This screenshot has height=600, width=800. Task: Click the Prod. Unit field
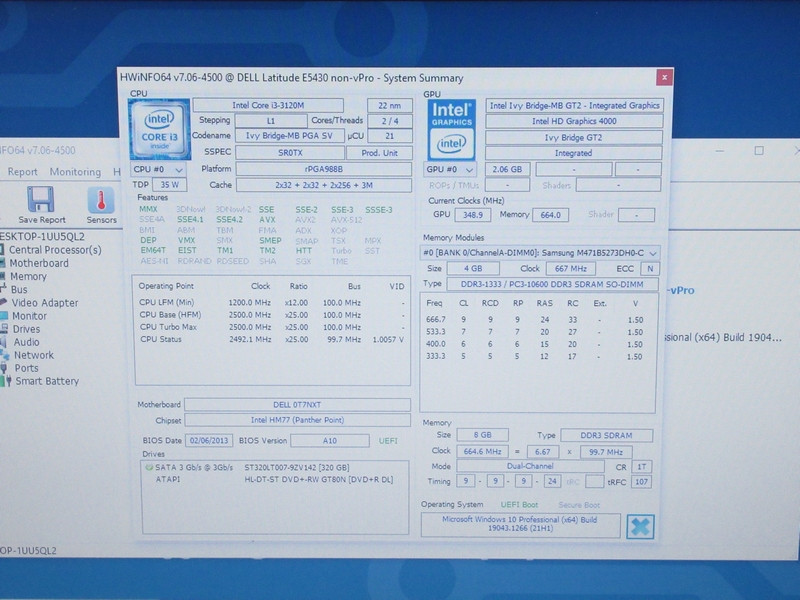tap(379, 153)
